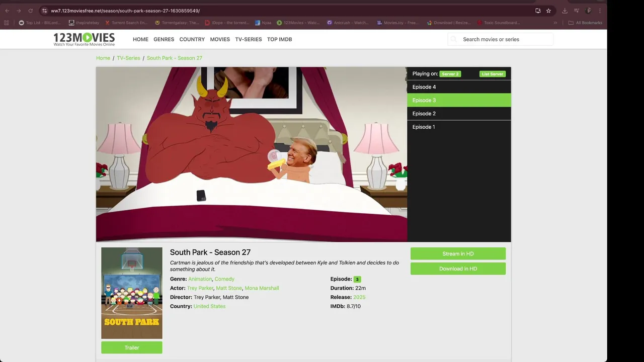
Task: Open the Torrentgalaxy bookmark
Action: [177, 23]
